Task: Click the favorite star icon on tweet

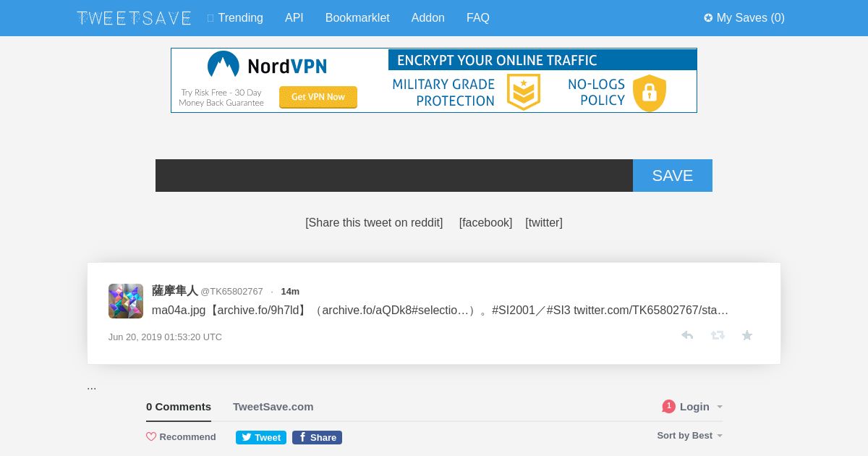Action: (747, 335)
